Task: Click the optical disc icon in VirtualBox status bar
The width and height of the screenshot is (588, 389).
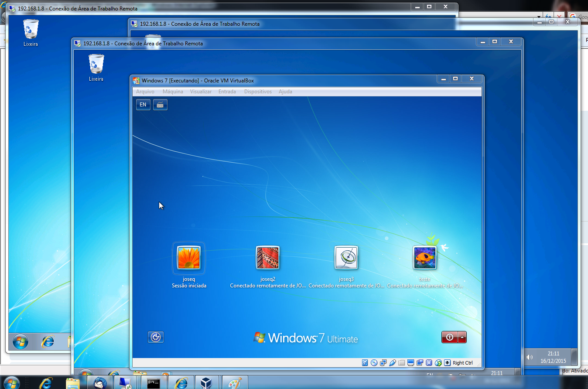Action: point(374,363)
